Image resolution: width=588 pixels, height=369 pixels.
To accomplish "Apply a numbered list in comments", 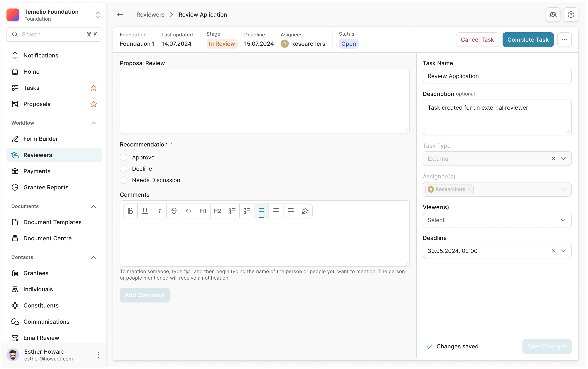I will pyautogui.click(x=247, y=211).
